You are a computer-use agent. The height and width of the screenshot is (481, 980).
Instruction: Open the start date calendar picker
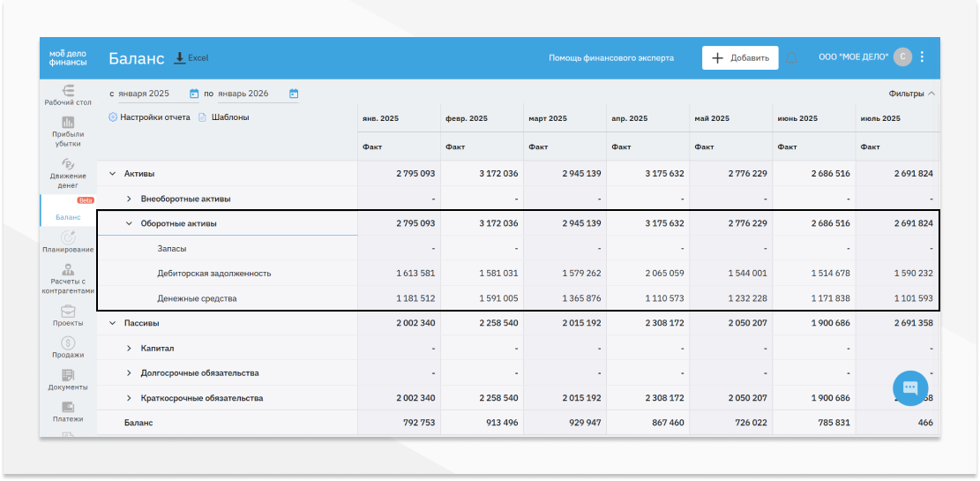pyautogui.click(x=194, y=94)
